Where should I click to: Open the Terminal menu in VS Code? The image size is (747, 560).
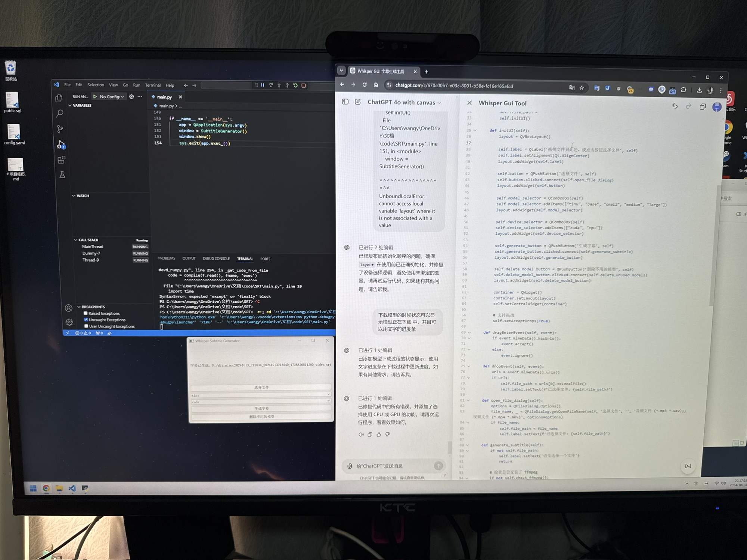coord(153,85)
